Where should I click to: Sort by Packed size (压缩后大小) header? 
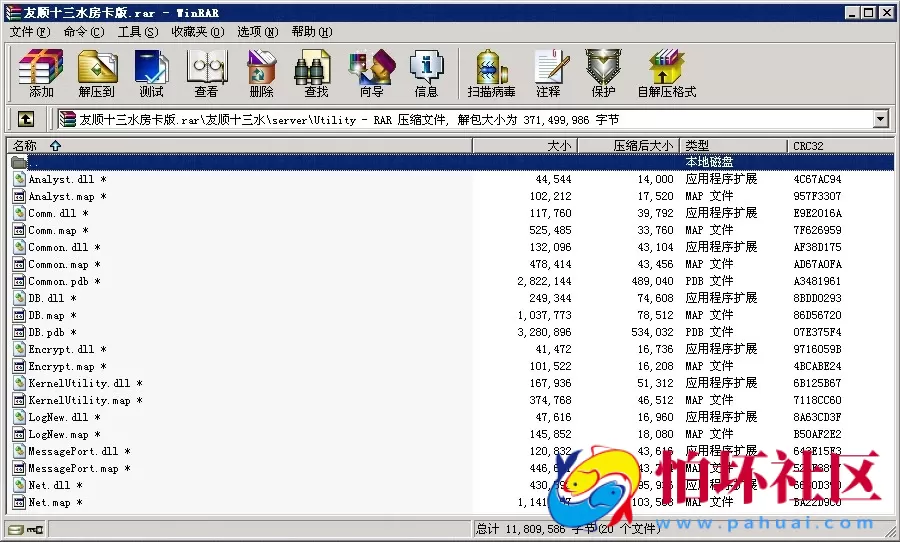[629, 146]
